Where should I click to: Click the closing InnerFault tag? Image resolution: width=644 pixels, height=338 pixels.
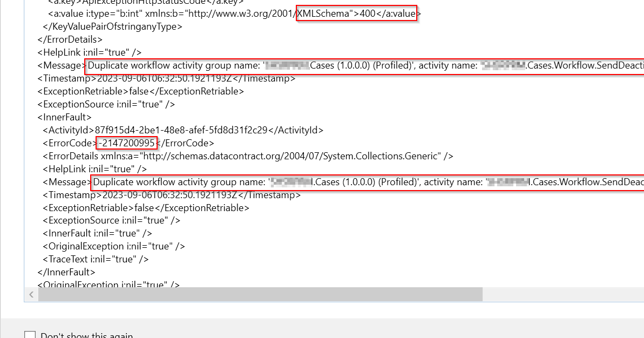[x=66, y=272]
